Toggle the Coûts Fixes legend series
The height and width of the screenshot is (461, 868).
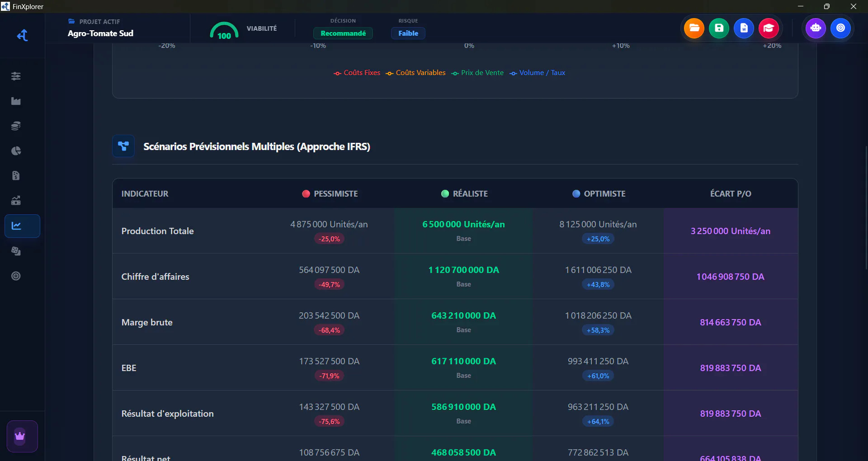pos(357,73)
